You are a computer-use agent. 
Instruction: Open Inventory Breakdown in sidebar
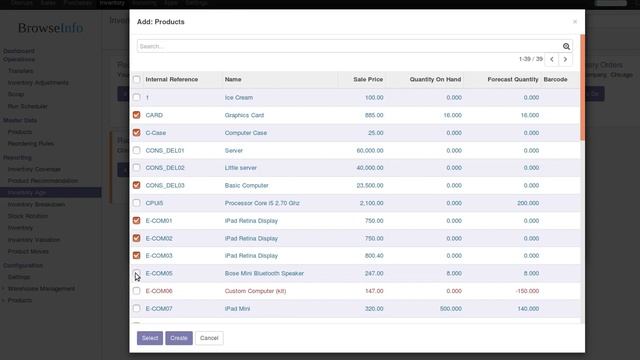point(36,204)
